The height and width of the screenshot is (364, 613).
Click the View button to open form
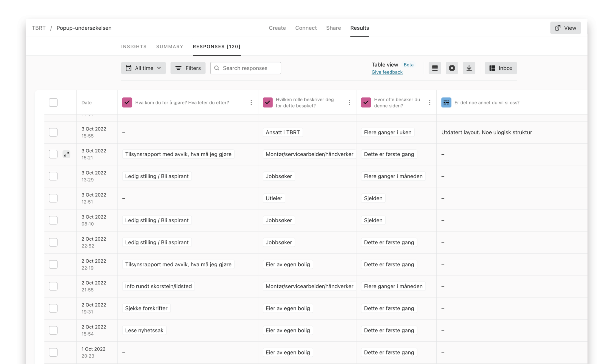[565, 28]
